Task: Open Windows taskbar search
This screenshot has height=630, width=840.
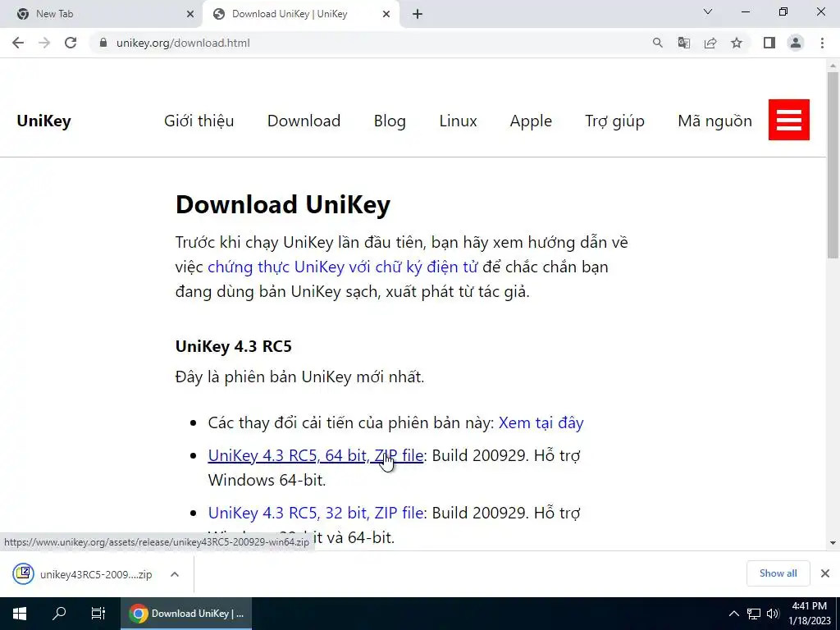Action: pos(59,614)
